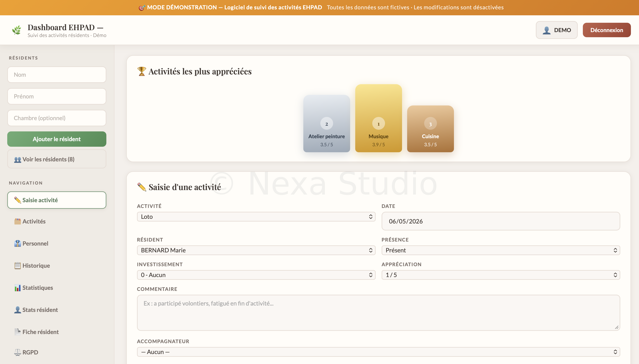This screenshot has height=364, width=639.
Task: Focus the Nom input field
Action: click(x=57, y=75)
